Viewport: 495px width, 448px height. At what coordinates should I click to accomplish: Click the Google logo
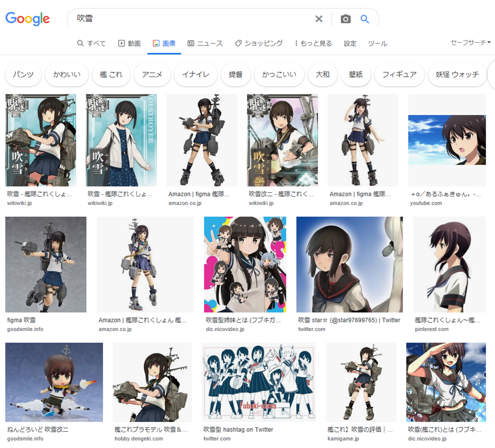point(27,18)
